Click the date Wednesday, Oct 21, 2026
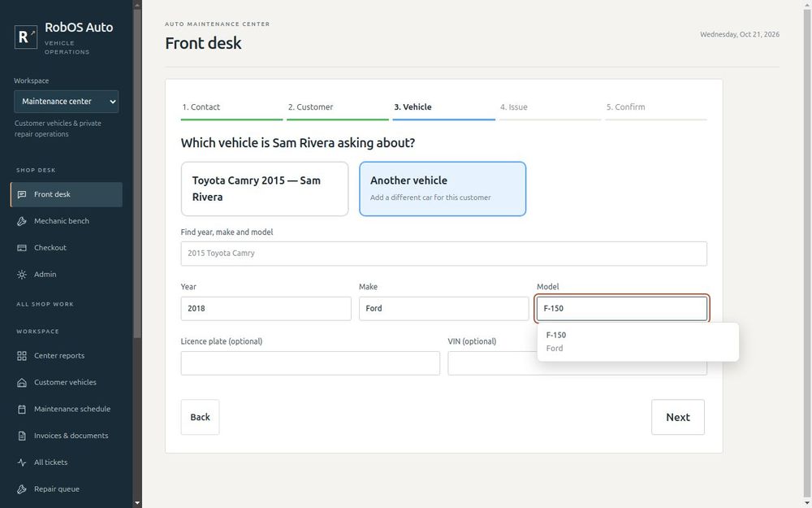812x508 pixels. click(740, 35)
